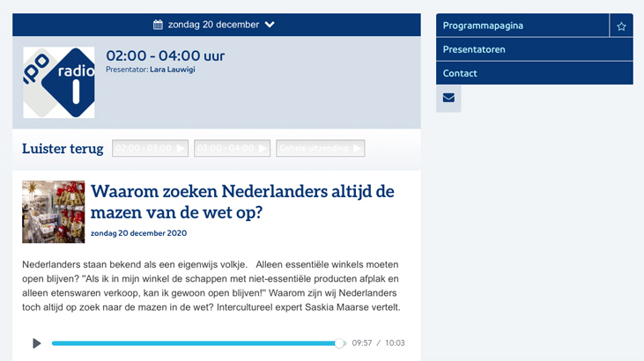
Task: Click the 'Luister terug' heading
Action: tap(63, 149)
